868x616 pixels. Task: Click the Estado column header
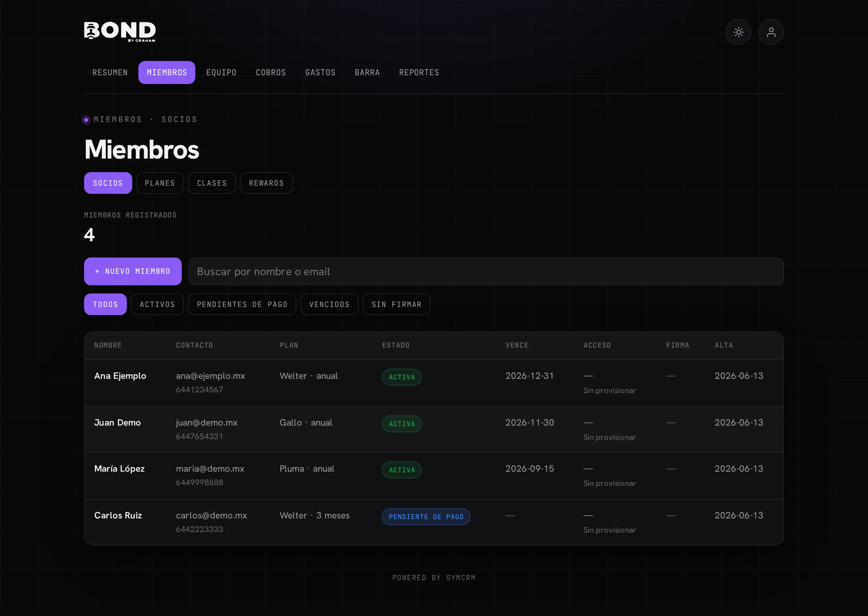[396, 346]
